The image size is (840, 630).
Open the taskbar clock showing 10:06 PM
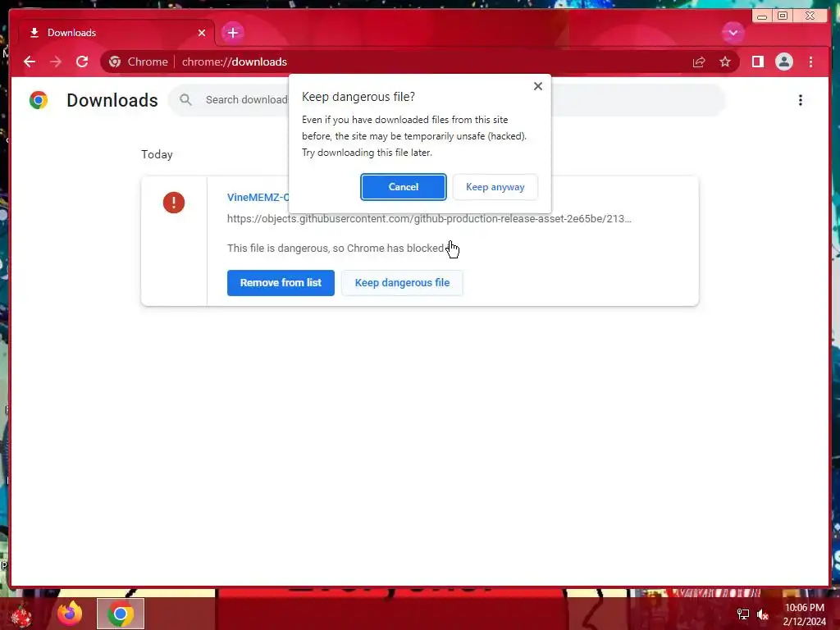coord(804,614)
